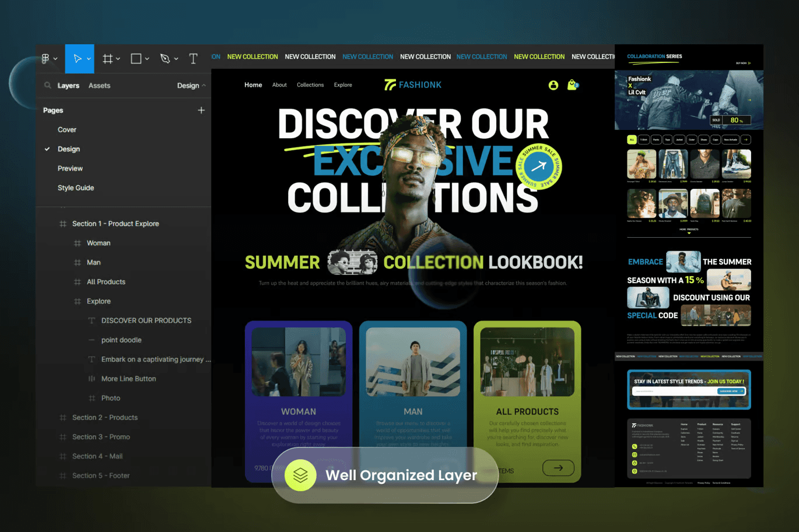
Task: Click the text icon beside DISCOVER OUR PRODUCTS
Action: [x=92, y=320]
